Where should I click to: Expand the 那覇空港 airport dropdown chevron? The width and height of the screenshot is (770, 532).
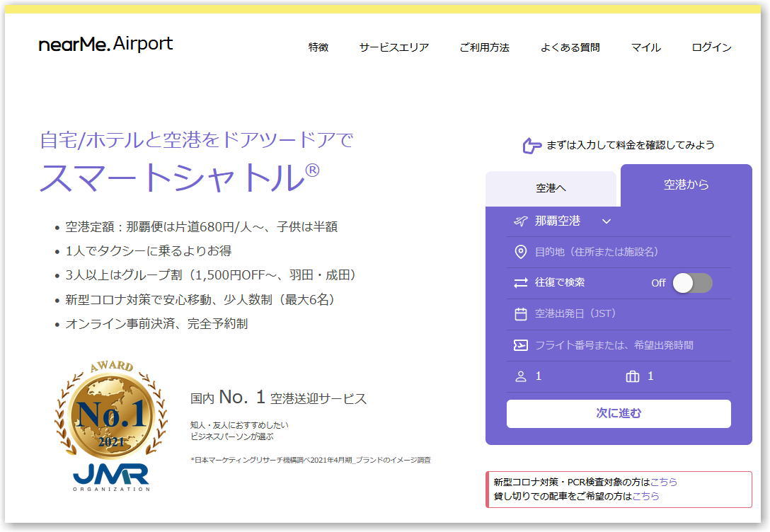tap(607, 221)
